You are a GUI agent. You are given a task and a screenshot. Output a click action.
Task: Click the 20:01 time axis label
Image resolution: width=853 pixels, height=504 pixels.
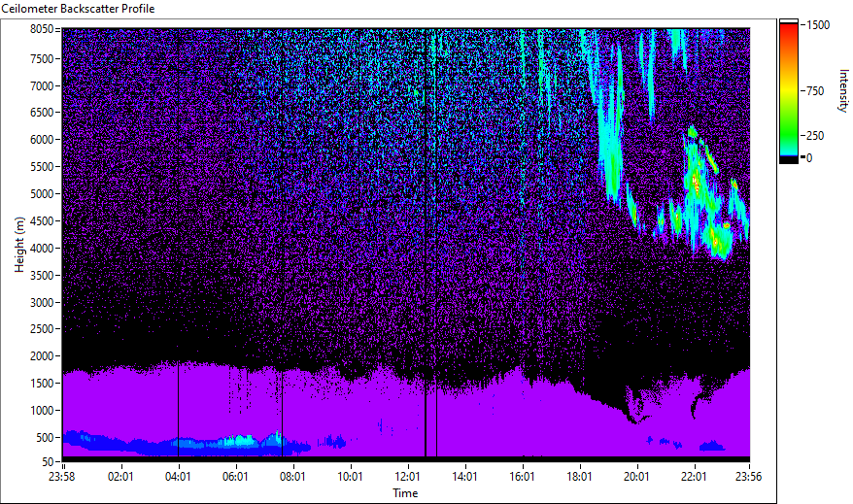636,477
